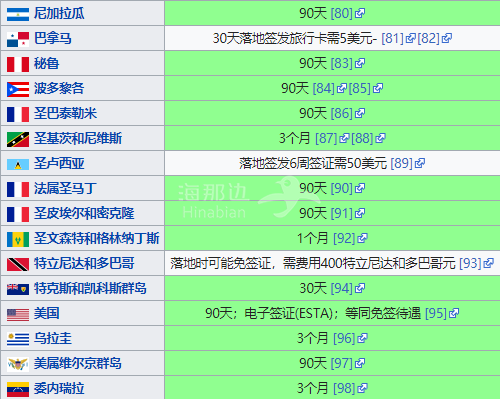
Task: Click the Venezuela flag icon
Action: tap(18, 389)
